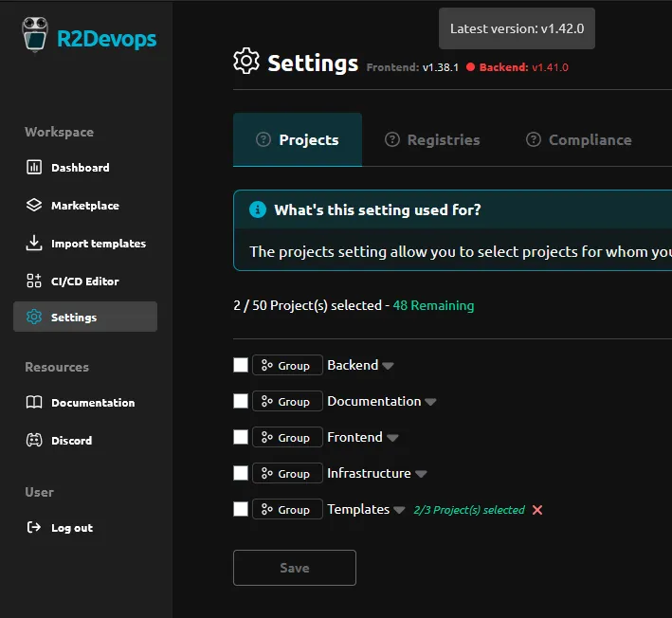Click the Backend: v1.41.0 version label

point(524,67)
